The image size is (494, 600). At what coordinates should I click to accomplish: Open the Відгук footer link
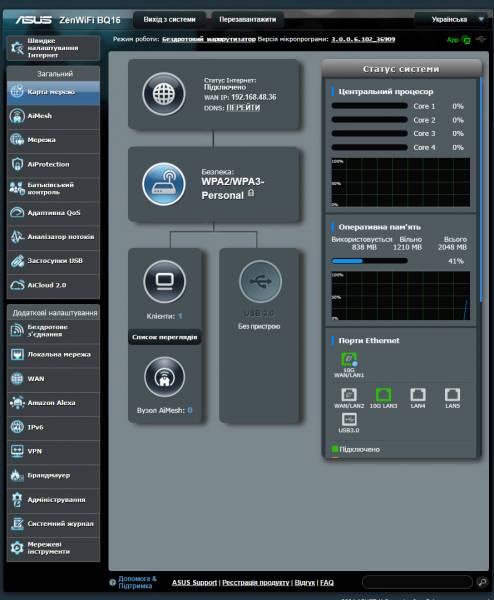[305, 582]
